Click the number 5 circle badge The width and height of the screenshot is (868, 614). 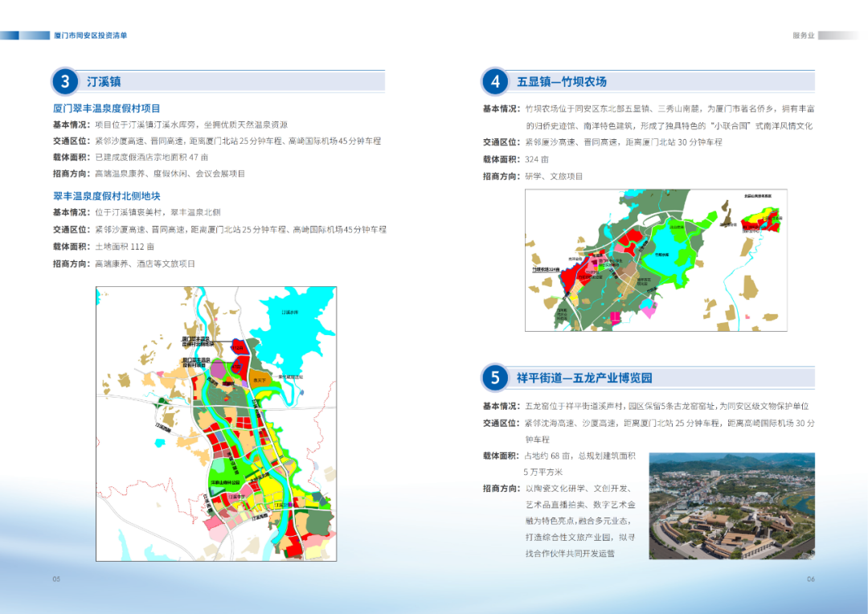[495, 378]
